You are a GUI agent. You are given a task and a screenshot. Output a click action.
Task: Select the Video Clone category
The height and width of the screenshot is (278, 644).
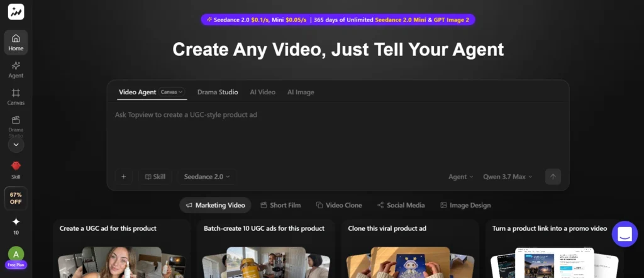[339, 205]
